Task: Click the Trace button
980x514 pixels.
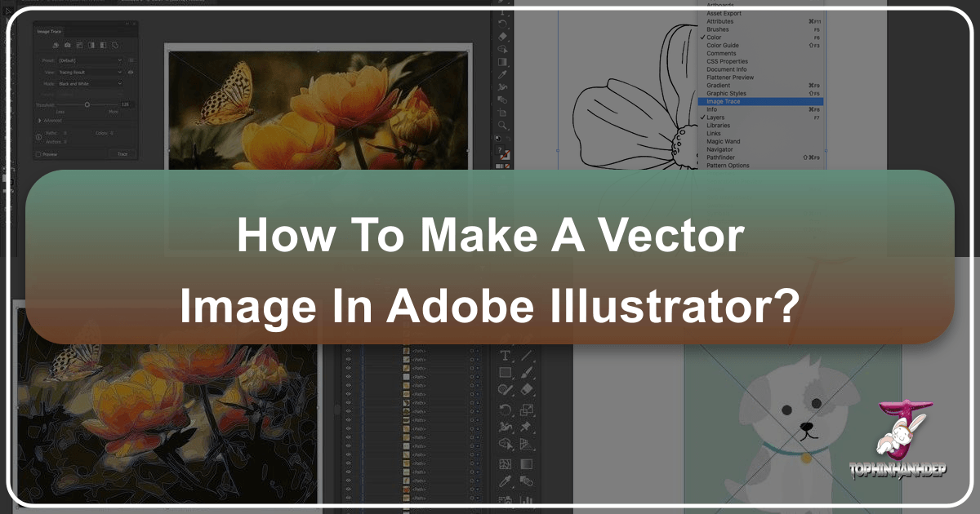Action: 124,154
